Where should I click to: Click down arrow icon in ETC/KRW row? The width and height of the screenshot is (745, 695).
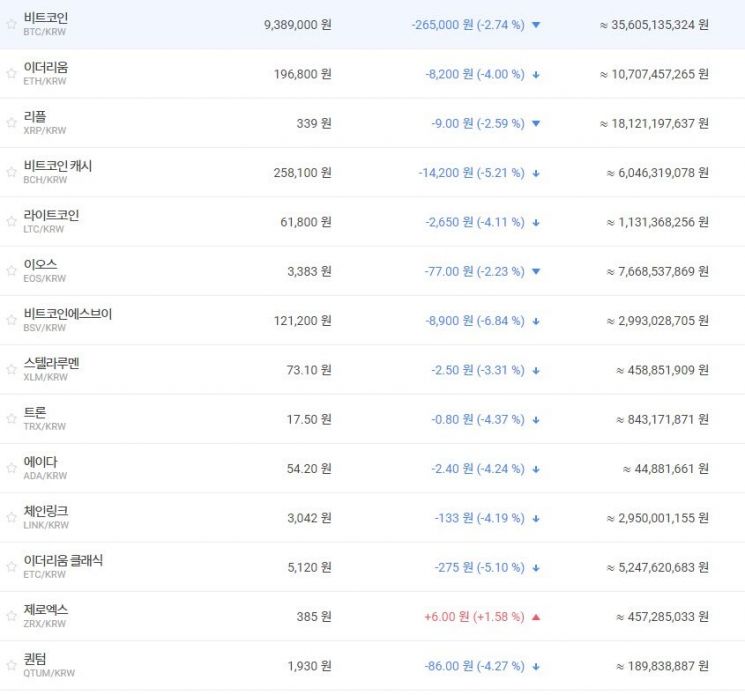tap(536, 568)
